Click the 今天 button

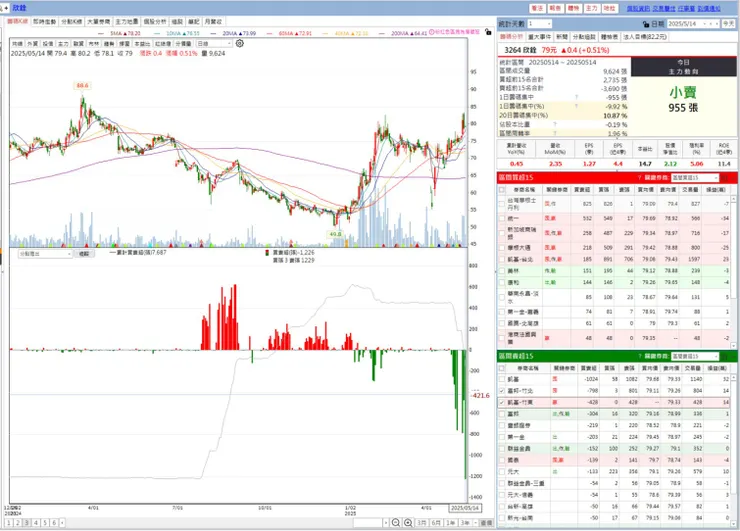(729, 24)
